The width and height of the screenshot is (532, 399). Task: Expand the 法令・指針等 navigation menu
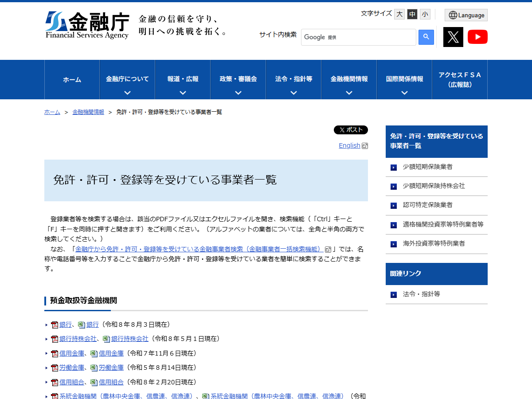(293, 80)
